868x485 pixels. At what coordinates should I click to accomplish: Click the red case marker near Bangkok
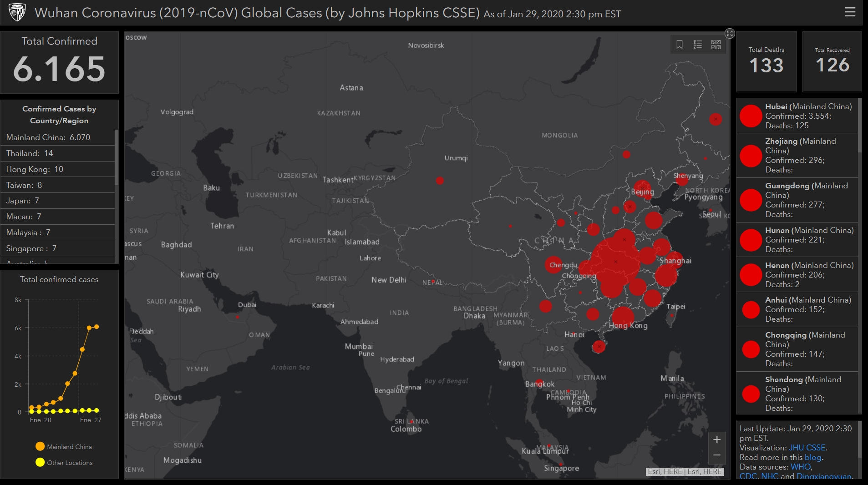539,383
